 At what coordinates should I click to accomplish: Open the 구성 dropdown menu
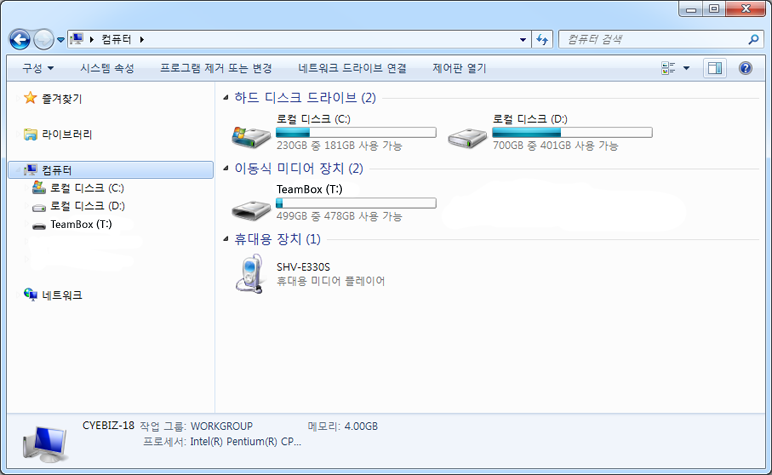point(38,68)
